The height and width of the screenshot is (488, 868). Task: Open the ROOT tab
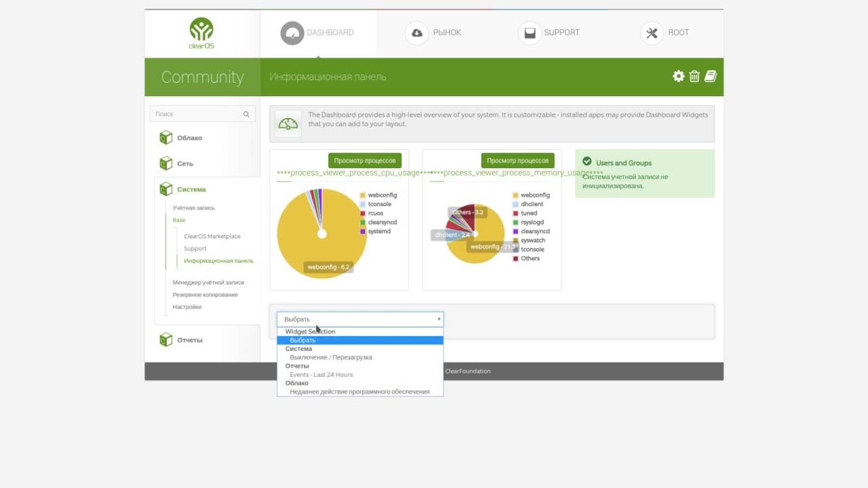[665, 33]
